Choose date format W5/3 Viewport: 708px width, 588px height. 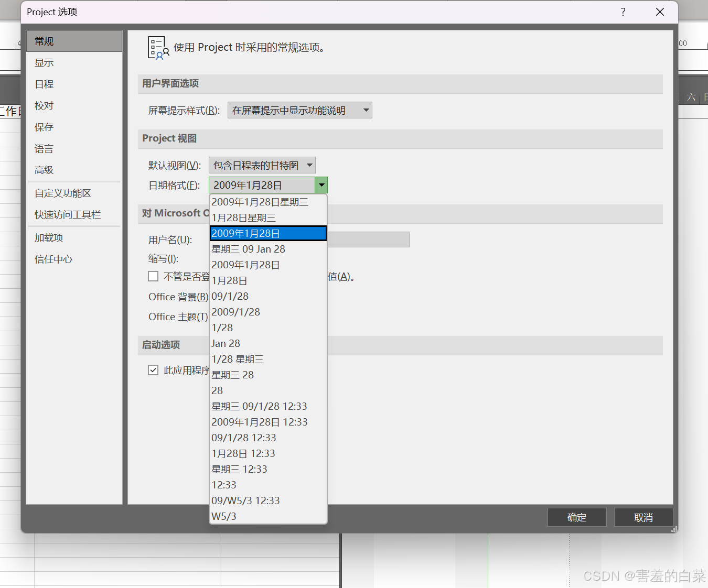(268, 516)
